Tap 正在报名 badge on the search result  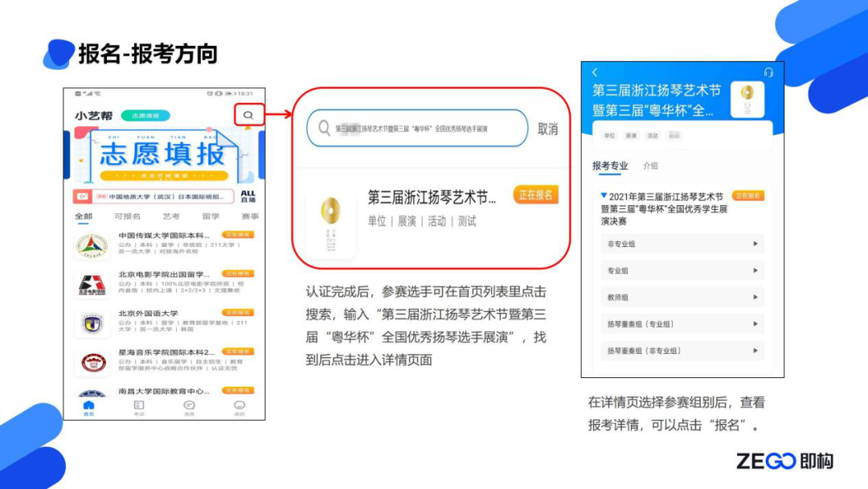(536, 195)
